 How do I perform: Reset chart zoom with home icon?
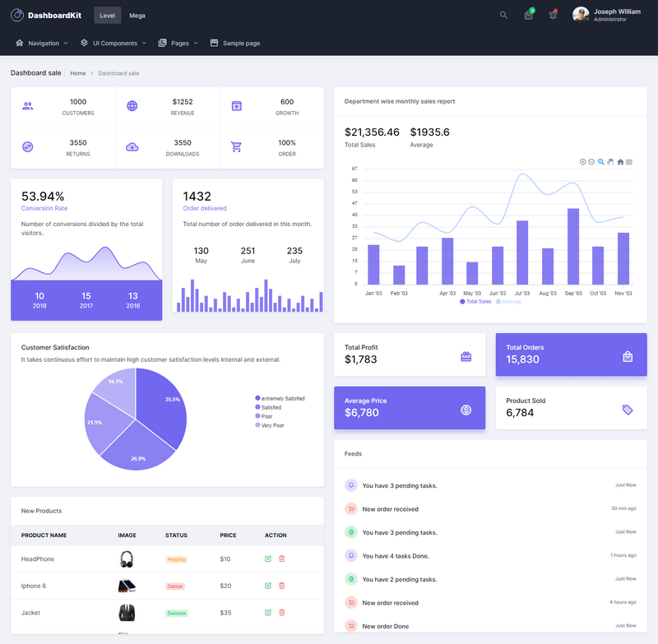[620, 162]
